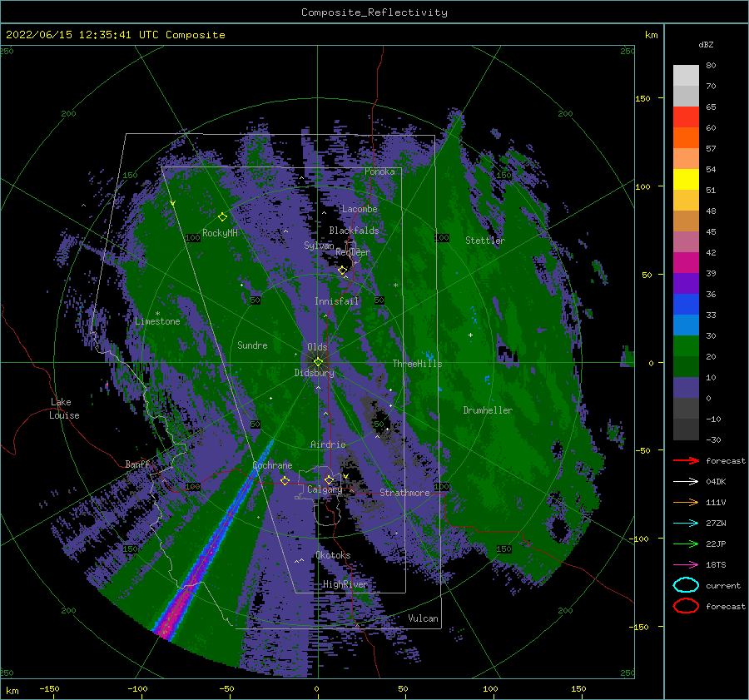Click the Stettler label
749x700 pixels.
pos(485,241)
